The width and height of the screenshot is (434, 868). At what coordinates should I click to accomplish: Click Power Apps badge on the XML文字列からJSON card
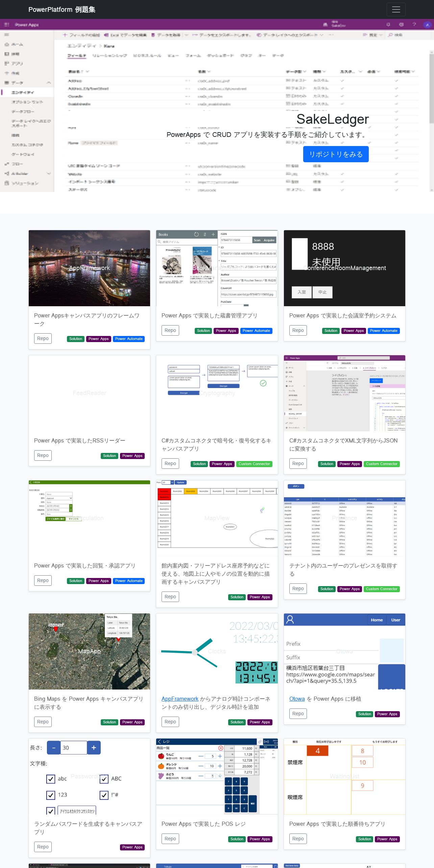[349, 464]
